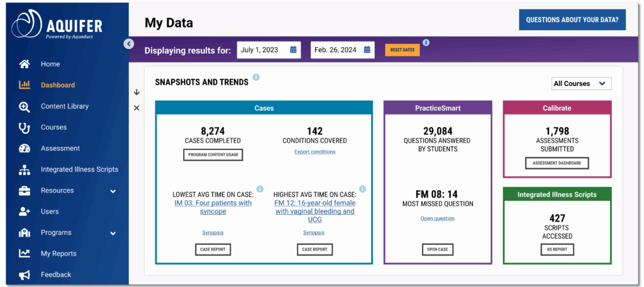Click the Open Case button

click(x=438, y=249)
